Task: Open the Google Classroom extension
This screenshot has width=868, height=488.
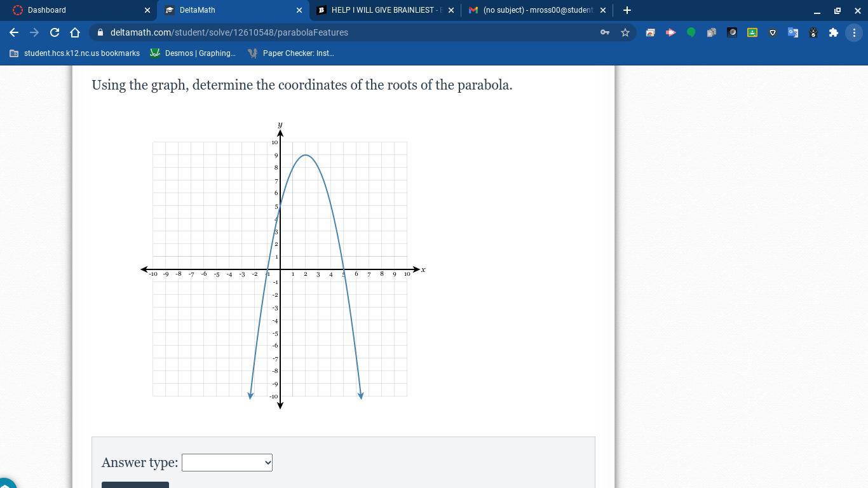Action: pos(752,32)
